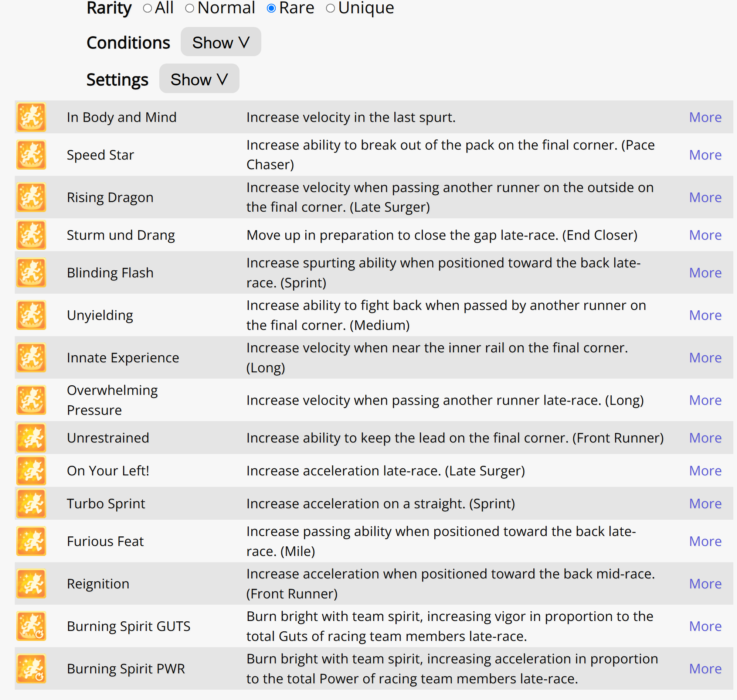The image size is (737, 700).
Task: Click description Move up in preparation (End Closer)
Action: (442, 235)
